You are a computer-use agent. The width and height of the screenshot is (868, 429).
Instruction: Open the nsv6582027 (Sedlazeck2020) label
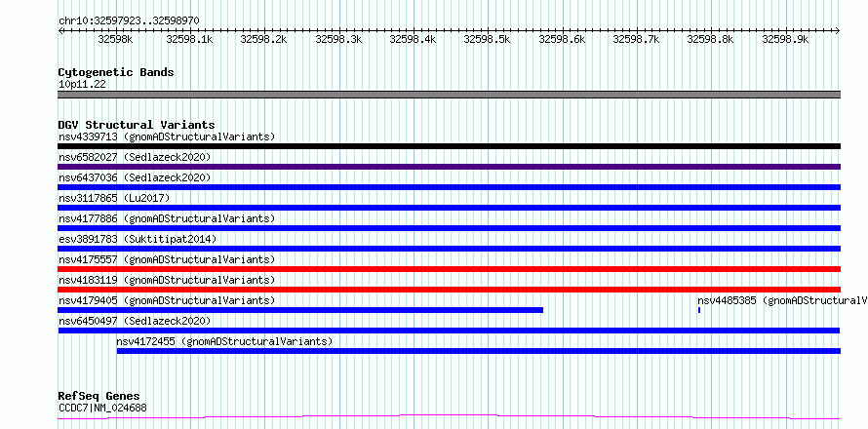point(135,157)
